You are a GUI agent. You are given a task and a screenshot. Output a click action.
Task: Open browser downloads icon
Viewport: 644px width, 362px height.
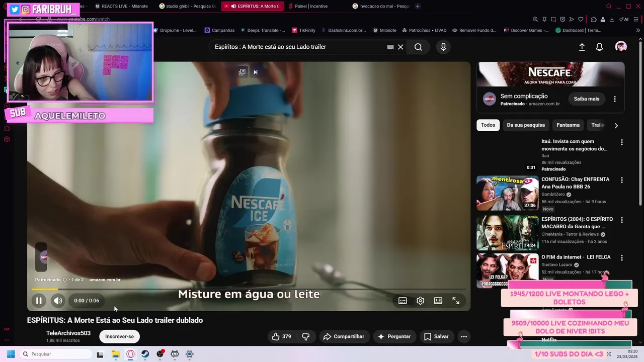pos(612,19)
